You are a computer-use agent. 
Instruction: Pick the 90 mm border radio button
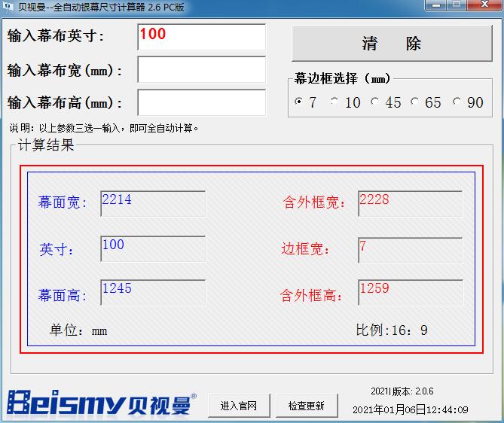pos(456,102)
